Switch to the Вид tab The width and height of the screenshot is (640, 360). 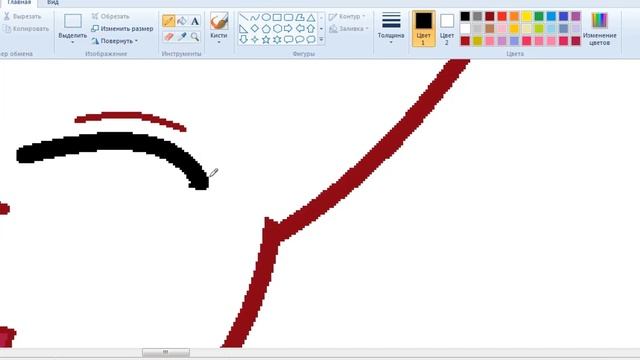pyautogui.click(x=53, y=3)
